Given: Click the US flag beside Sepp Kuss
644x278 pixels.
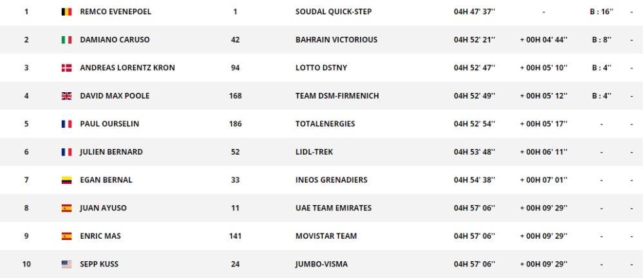Looking at the screenshot, I should 66,264.
